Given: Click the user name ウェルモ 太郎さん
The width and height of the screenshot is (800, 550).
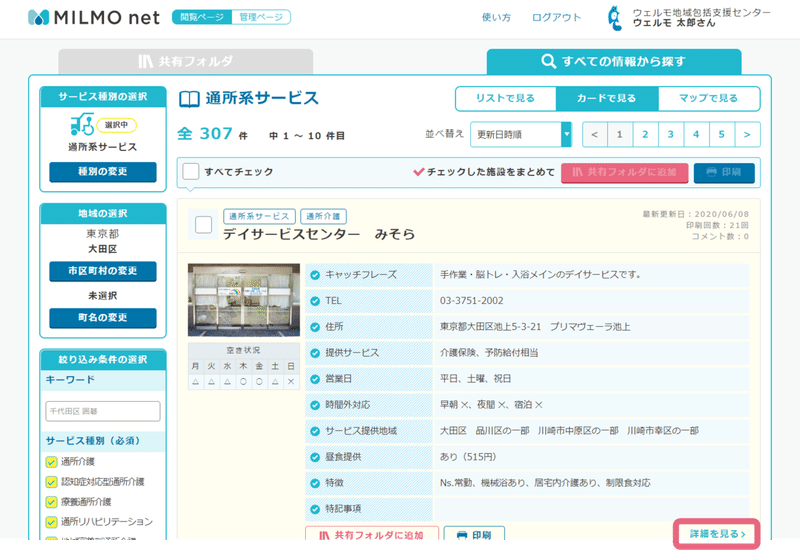Looking at the screenshot, I should [x=674, y=23].
